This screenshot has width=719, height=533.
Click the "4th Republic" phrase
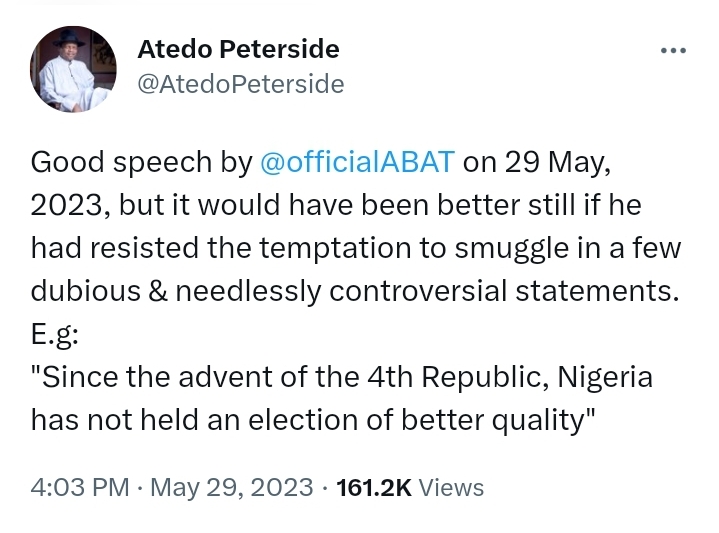[x=461, y=379]
